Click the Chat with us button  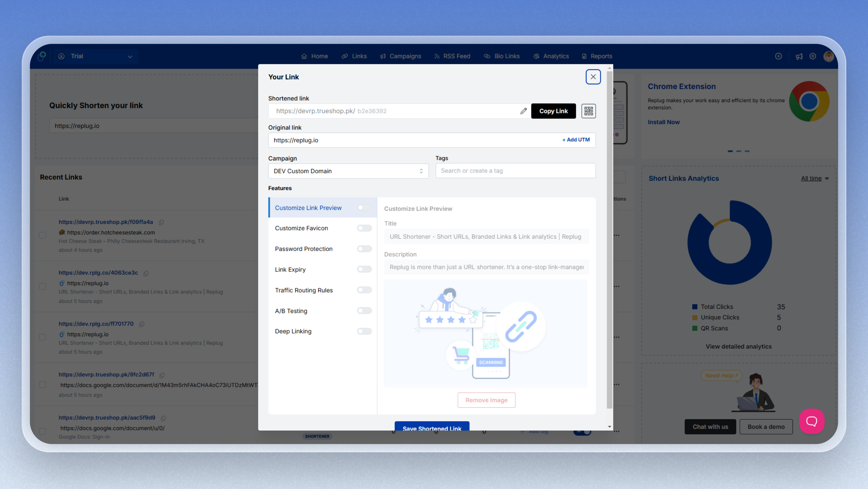(710, 427)
